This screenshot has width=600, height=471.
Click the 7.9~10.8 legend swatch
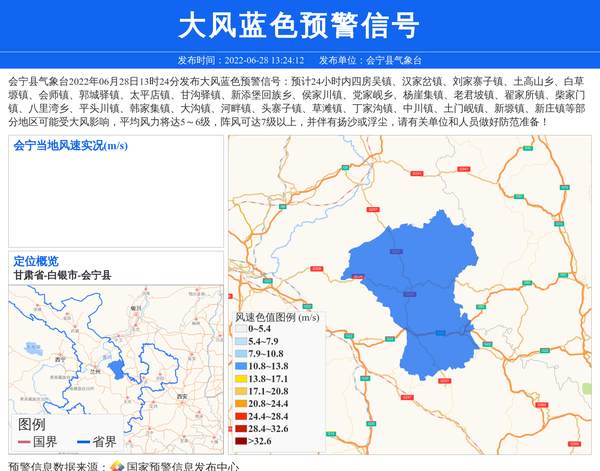tap(241, 354)
